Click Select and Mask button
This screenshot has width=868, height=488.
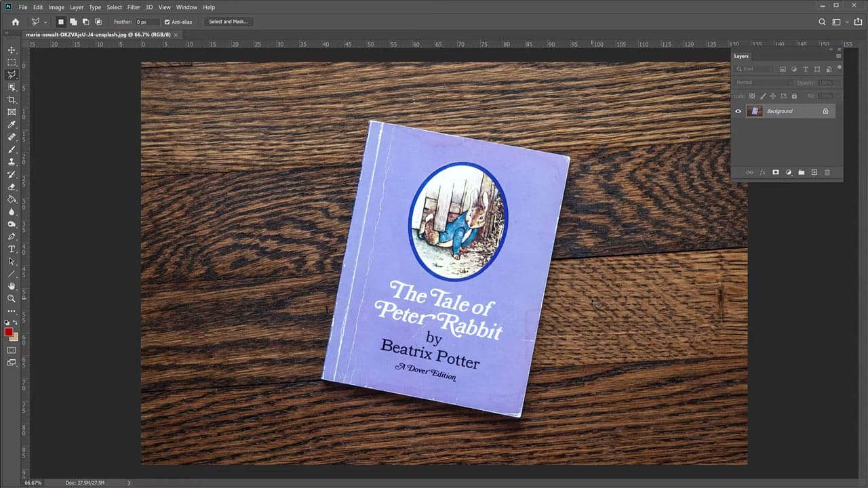pyautogui.click(x=228, y=22)
